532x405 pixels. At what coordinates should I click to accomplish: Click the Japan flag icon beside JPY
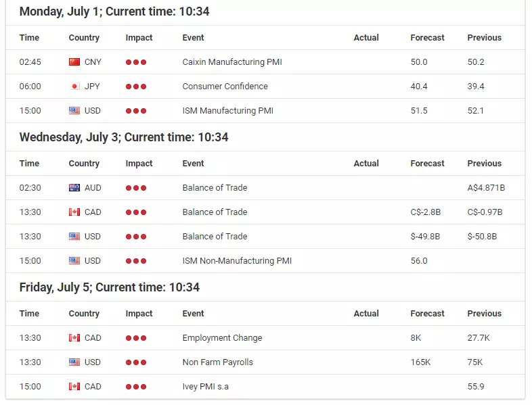coord(74,87)
